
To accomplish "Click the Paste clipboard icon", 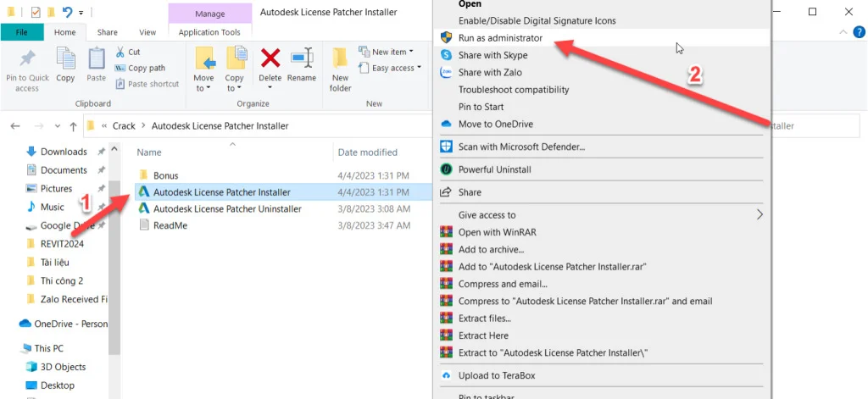I will click(x=97, y=58).
